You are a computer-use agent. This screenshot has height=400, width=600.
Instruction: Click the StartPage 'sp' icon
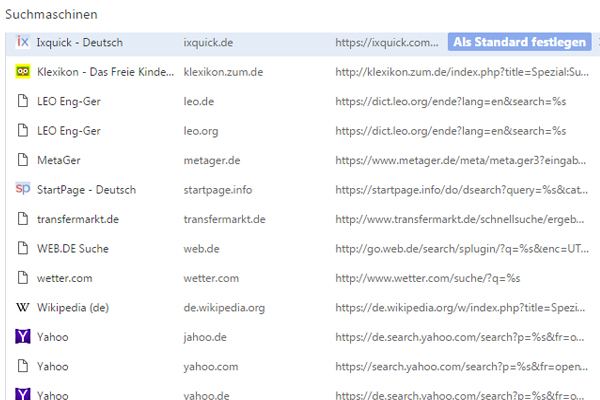pyautogui.click(x=23, y=190)
